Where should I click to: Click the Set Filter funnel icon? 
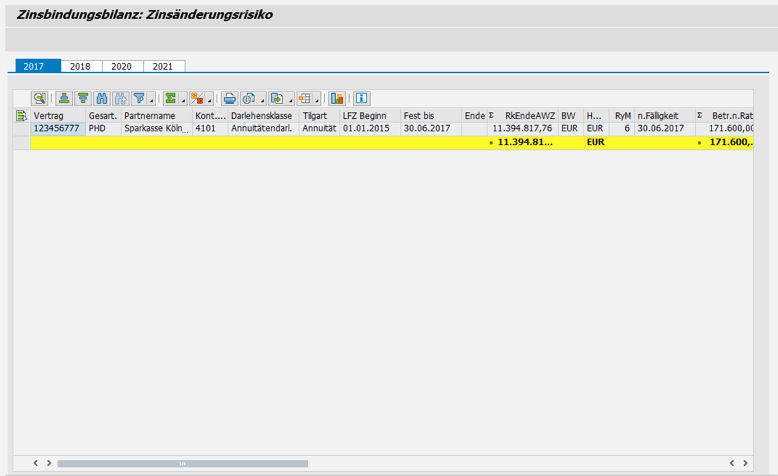(140, 98)
